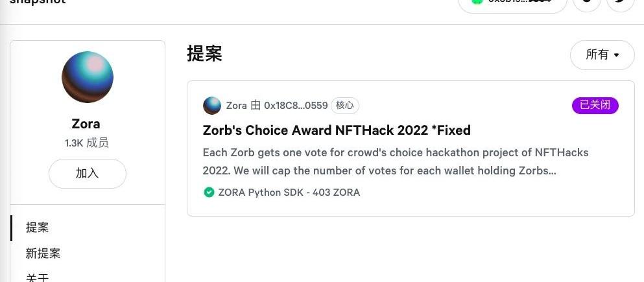
Task: Click the round icon button beside wallet
Action: (x=587, y=3)
